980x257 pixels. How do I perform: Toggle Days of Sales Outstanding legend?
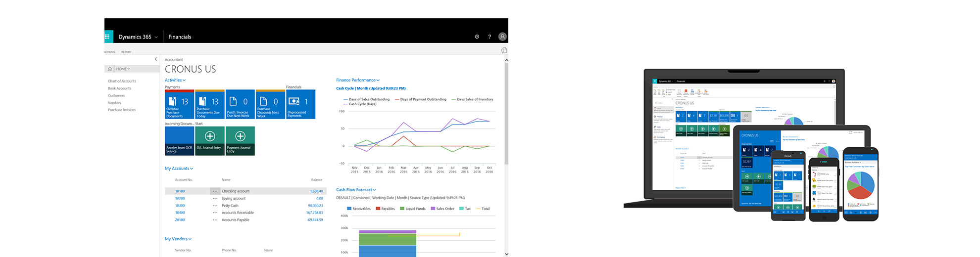click(366, 99)
